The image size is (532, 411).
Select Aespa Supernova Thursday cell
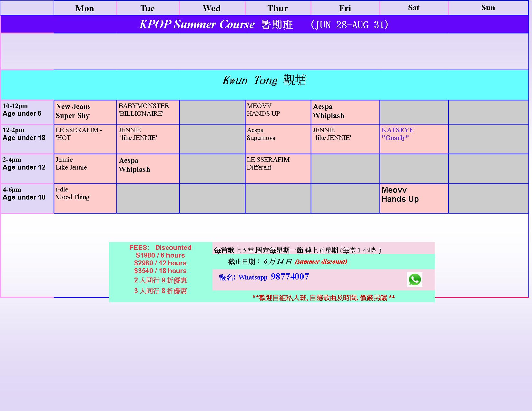(x=278, y=139)
